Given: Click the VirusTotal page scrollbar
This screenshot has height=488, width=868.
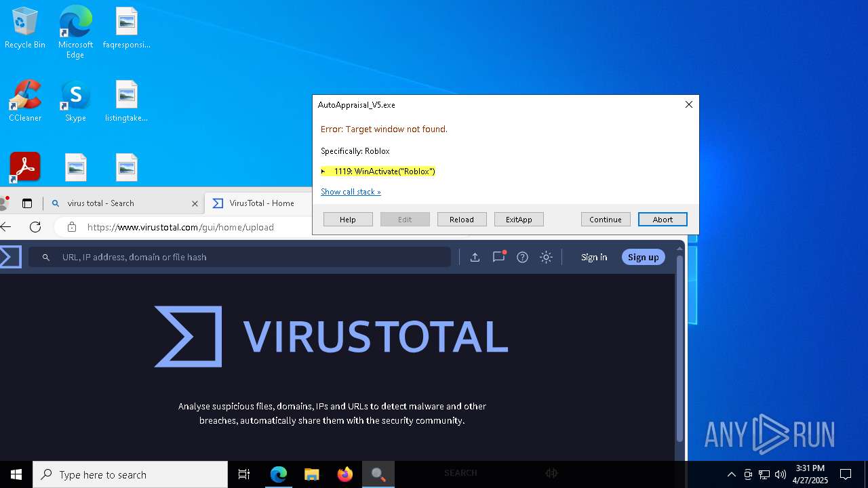Looking at the screenshot, I should (679, 349).
